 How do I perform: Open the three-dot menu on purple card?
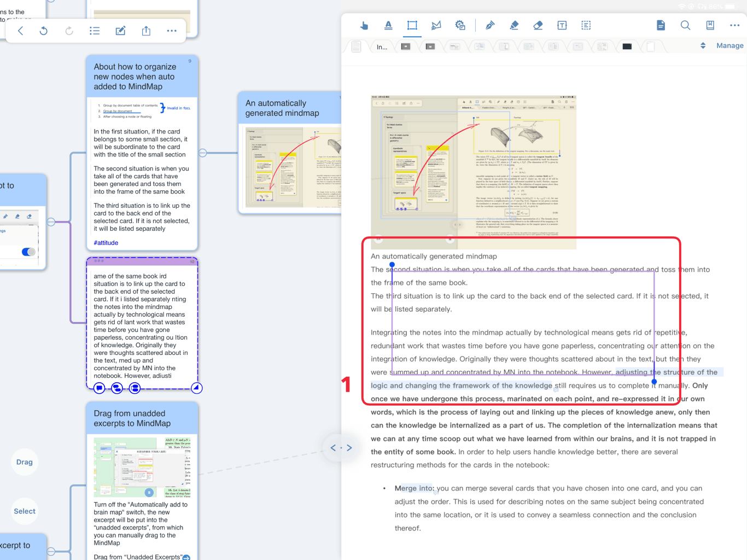[99, 261]
